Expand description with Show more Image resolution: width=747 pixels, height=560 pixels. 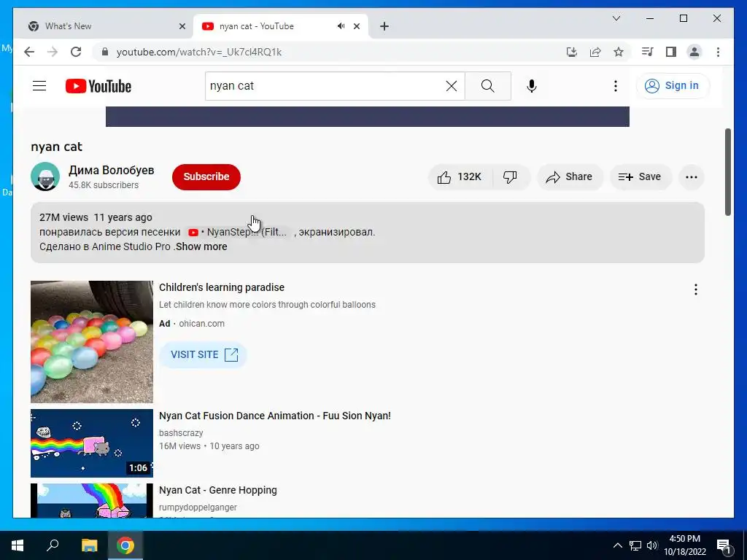[x=201, y=246]
